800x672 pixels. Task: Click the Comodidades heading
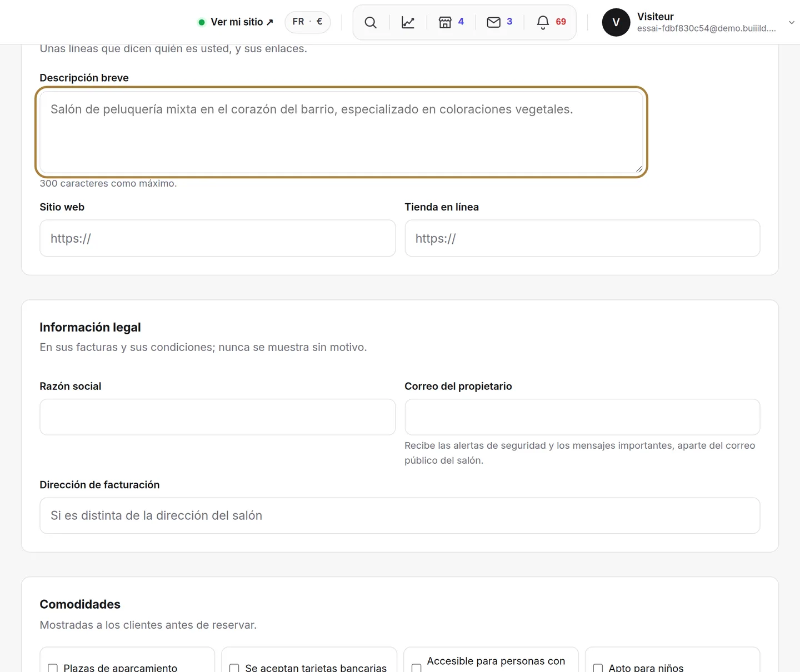(80, 604)
